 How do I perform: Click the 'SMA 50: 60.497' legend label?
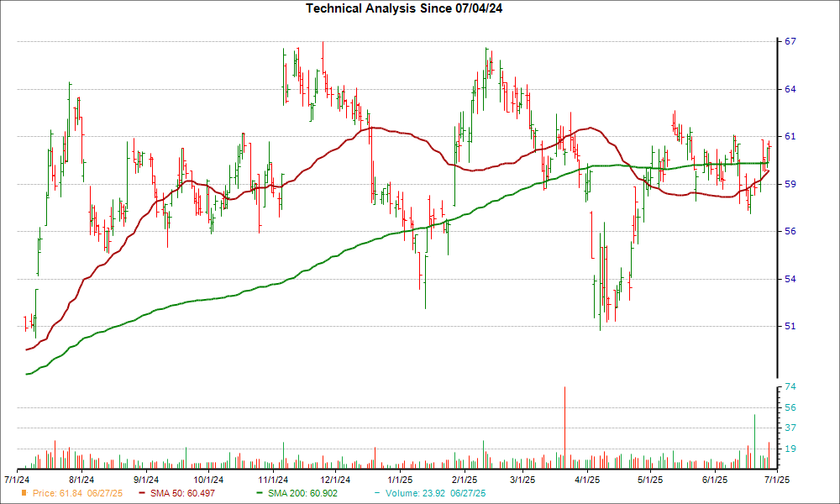pyautogui.click(x=182, y=493)
